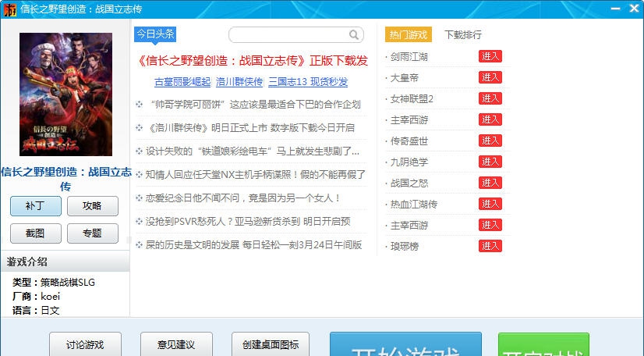
Task: Click game name 大皇帝 in list
Action: 404,78
